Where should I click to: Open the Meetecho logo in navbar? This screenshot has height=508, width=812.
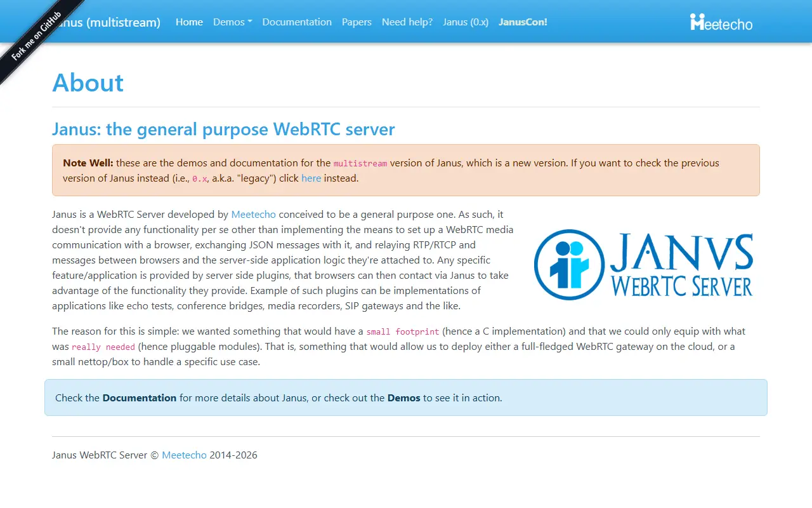721,22
